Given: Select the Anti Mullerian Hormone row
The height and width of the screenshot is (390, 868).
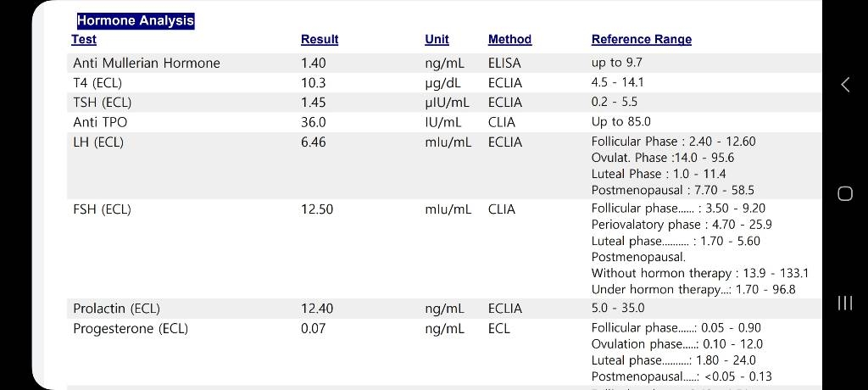Looking at the screenshot, I should [x=444, y=63].
